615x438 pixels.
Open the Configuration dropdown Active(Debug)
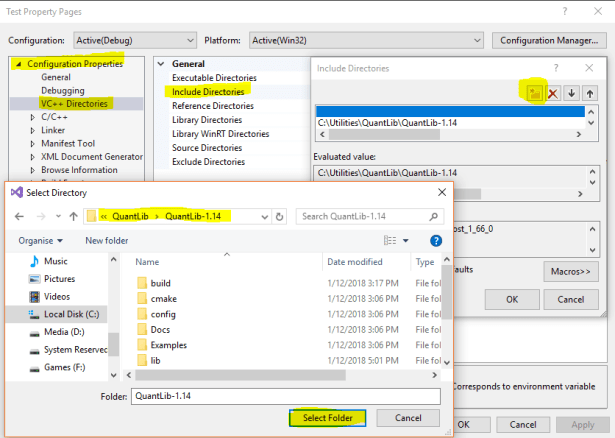pos(135,40)
